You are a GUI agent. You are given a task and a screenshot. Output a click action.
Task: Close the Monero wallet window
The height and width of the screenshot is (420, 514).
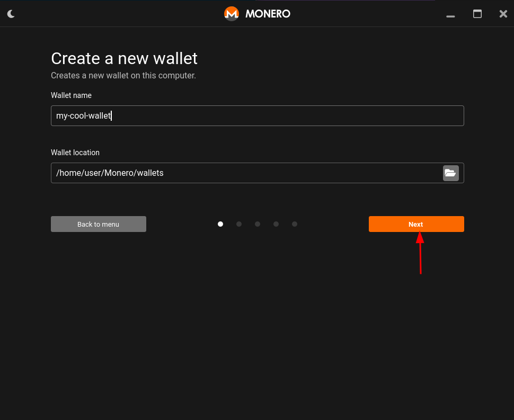pyautogui.click(x=503, y=14)
